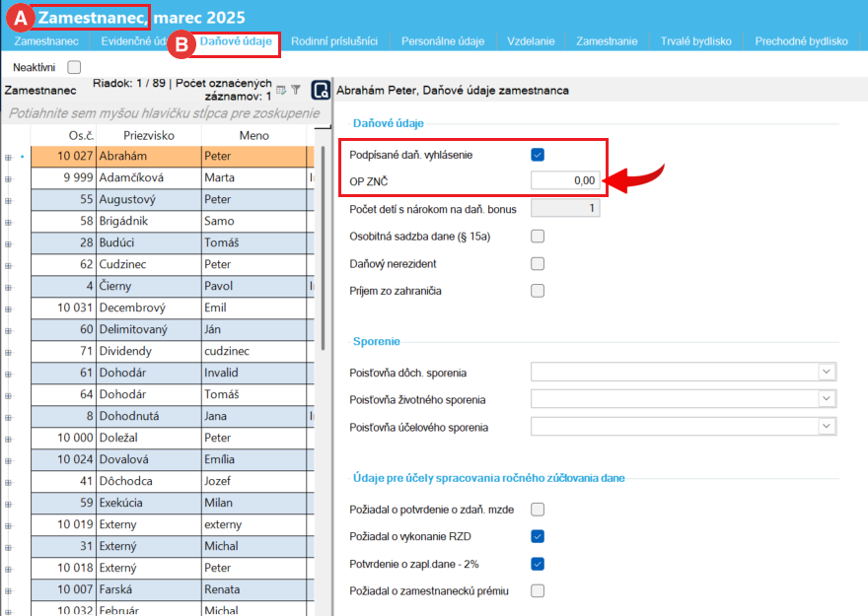
Task: Click the grid export icon beside the record count
Action: [281, 90]
